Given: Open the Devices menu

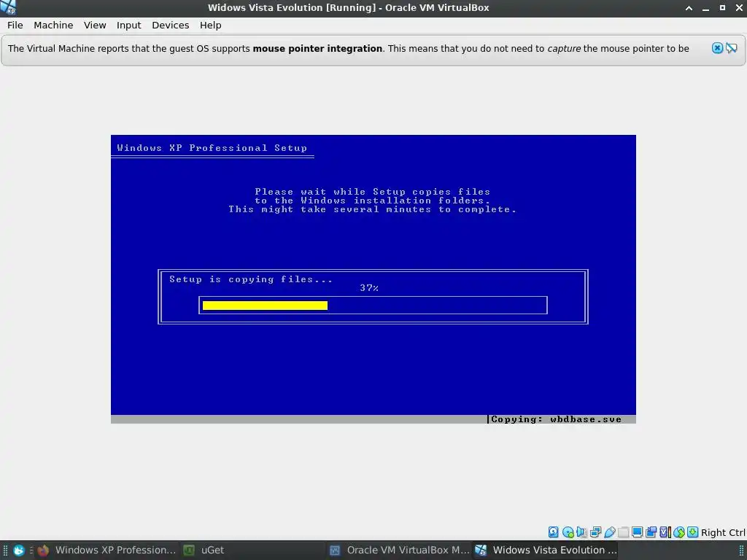Looking at the screenshot, I should [x=171, y=26].
